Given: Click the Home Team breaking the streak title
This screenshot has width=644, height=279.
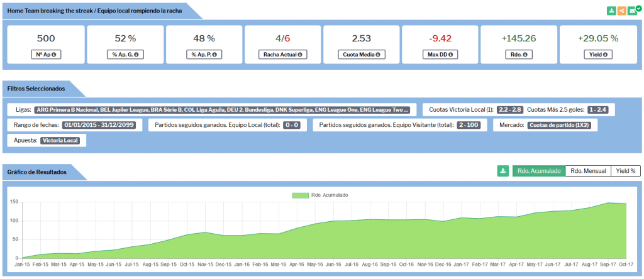Looking at the screenshot, I should [x=94, y=11].
